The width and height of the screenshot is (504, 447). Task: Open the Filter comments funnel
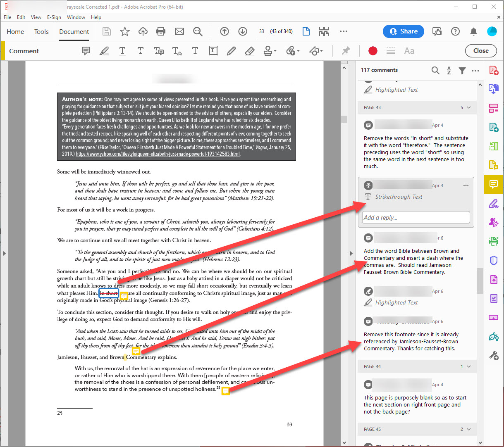click(x=462, y=70)
